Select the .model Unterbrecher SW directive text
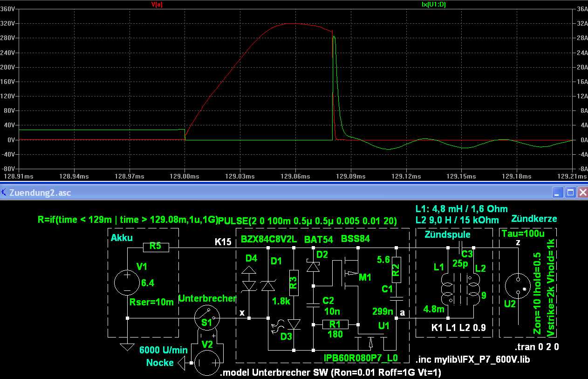This screenshot has width=588, height=379. (x=330, y=372)
